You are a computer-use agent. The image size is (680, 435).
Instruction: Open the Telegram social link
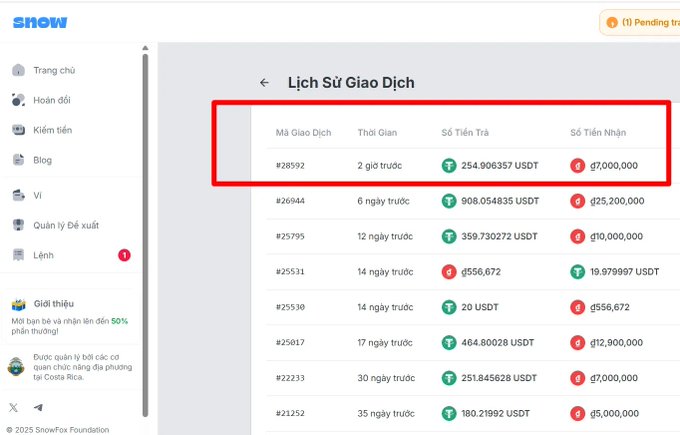point(38,408)
